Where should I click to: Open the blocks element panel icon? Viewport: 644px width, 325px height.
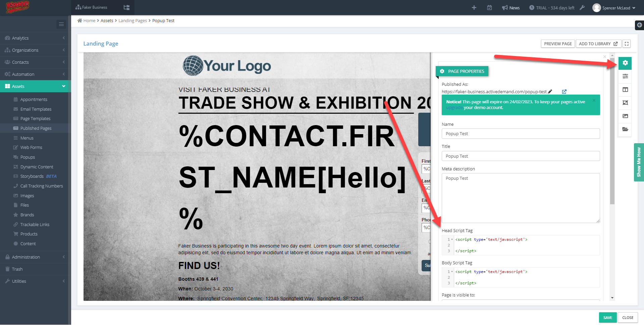(x=625, y=103)
